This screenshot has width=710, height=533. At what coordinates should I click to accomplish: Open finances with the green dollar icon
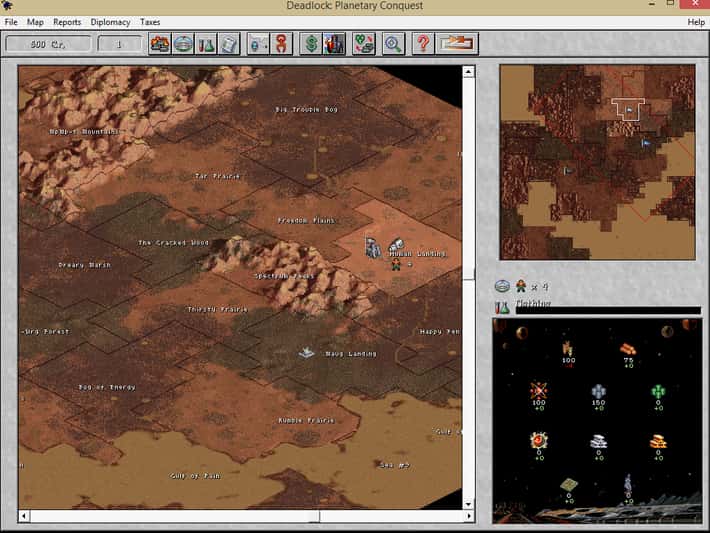tap(311, 44)
